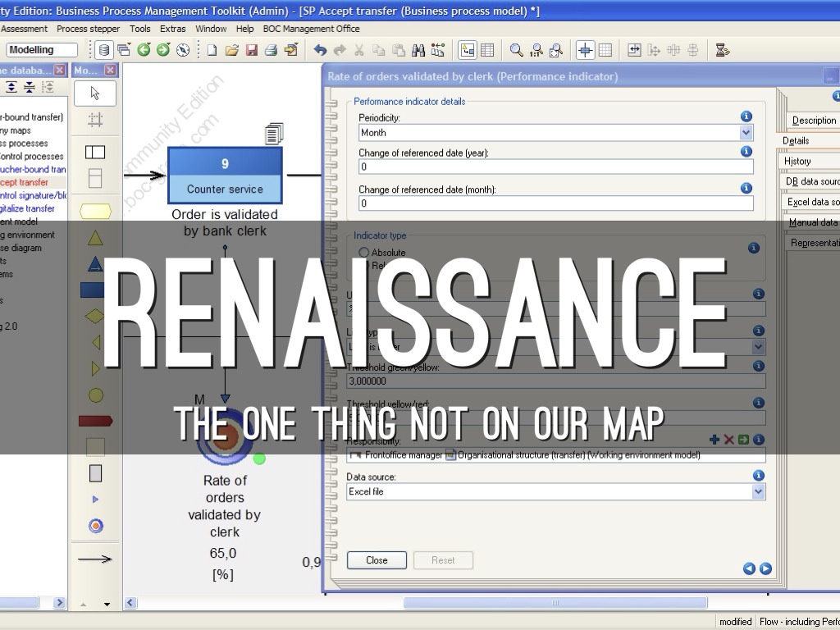This screenshot has height=630, width=840.
Task: Click info icon beside Periodicity field
Action: pyautogui.click(x=746, y=116)
